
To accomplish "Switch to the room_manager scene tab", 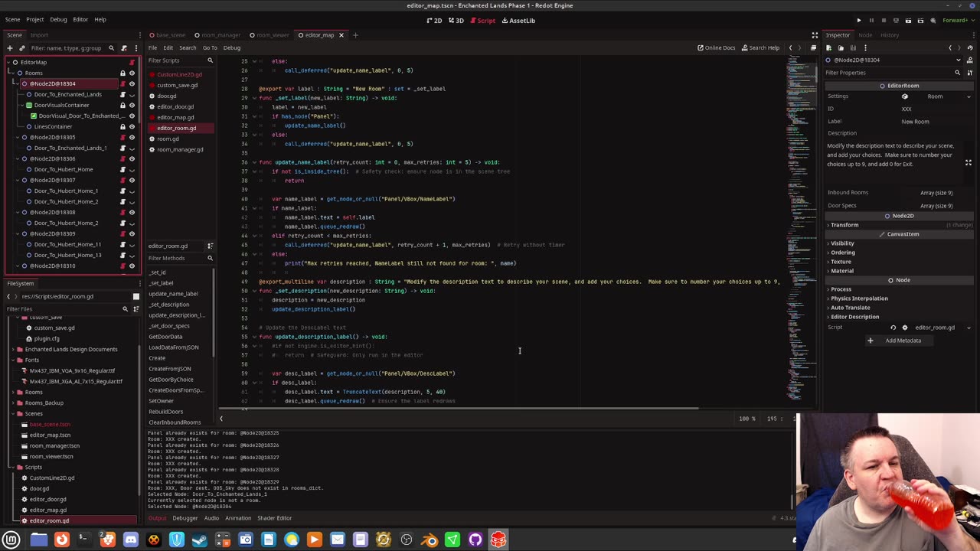I will pyautogui.click(x=218, y=35).
